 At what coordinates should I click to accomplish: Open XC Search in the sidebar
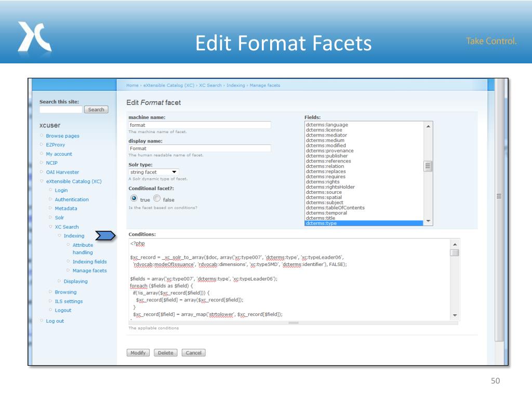click(x=66, y=227)
